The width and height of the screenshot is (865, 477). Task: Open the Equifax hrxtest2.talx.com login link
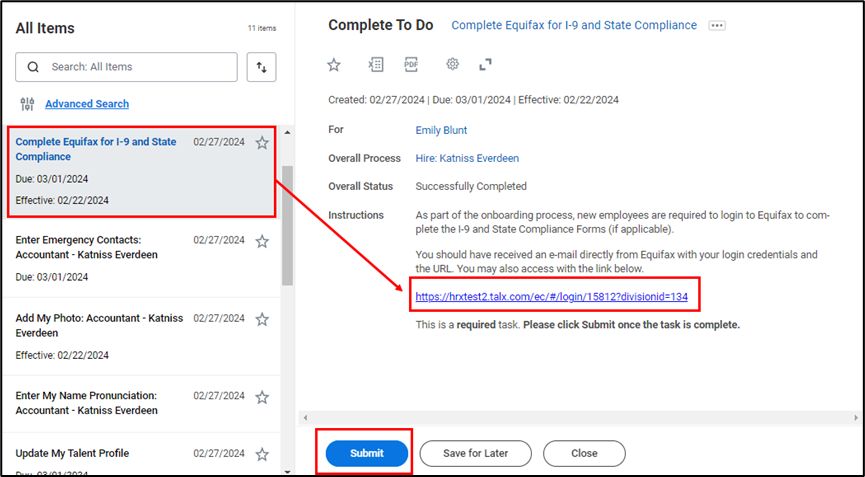coord(551,297)
